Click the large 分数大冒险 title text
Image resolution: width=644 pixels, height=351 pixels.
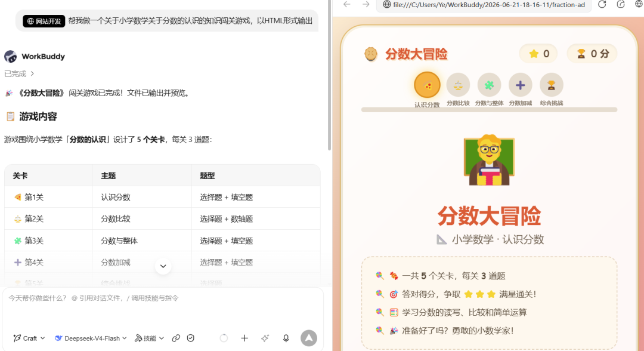pos(489,215)
